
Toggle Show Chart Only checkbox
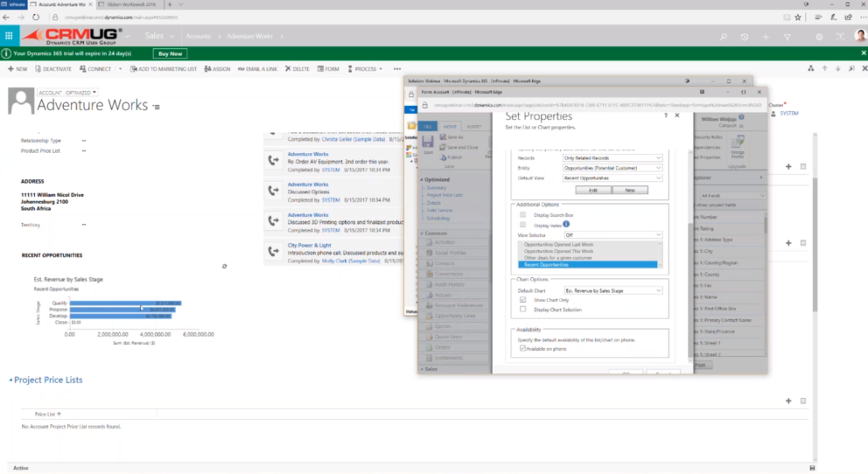(x=522, y=300)
